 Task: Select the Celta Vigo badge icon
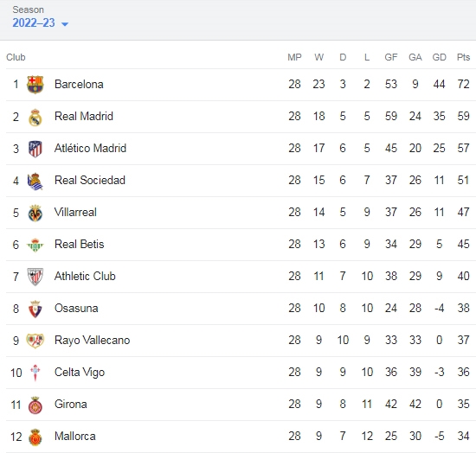[x=35, y=373]
